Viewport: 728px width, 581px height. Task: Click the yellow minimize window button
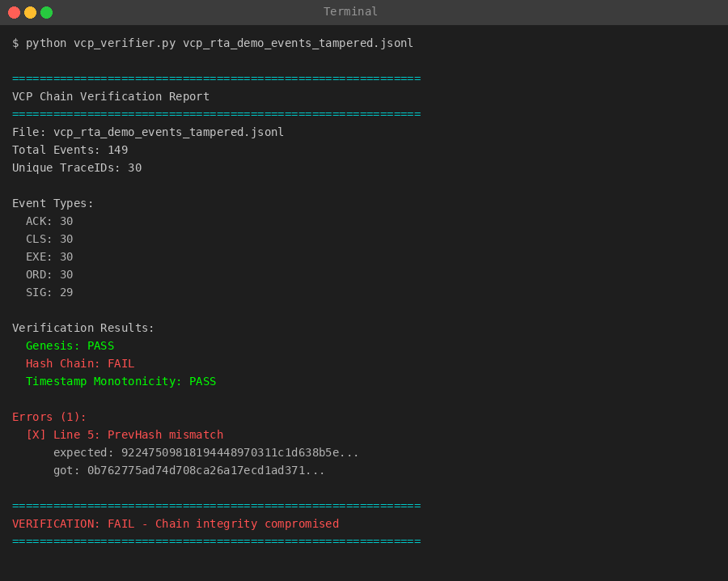[30, 12]
